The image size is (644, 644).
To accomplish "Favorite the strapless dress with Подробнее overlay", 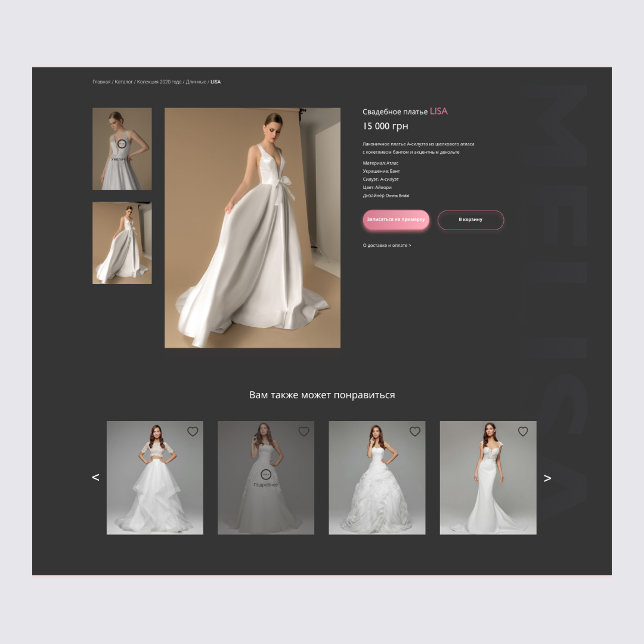I will pyautogui.click(x=304, y=431).
